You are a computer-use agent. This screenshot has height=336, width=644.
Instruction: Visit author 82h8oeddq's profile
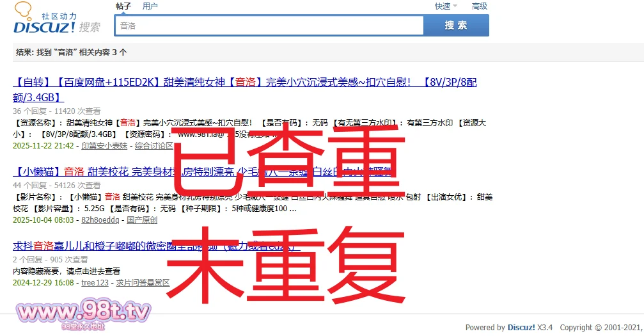100,220
